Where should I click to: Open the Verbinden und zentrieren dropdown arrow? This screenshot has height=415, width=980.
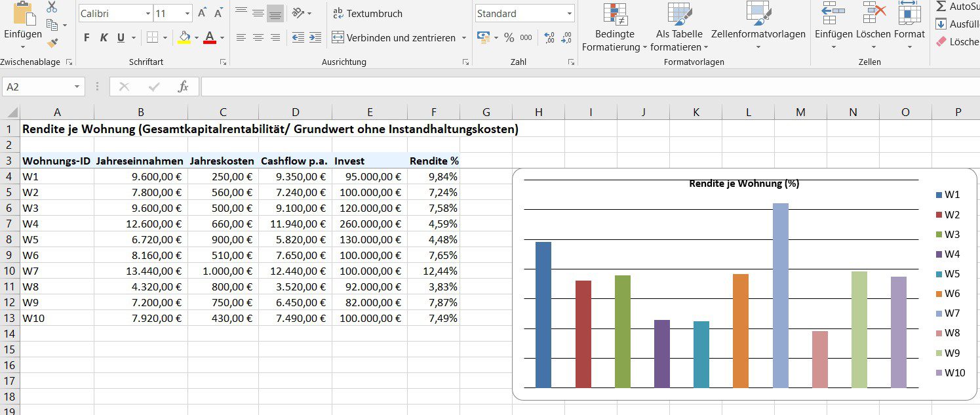(x=464, y=38)
